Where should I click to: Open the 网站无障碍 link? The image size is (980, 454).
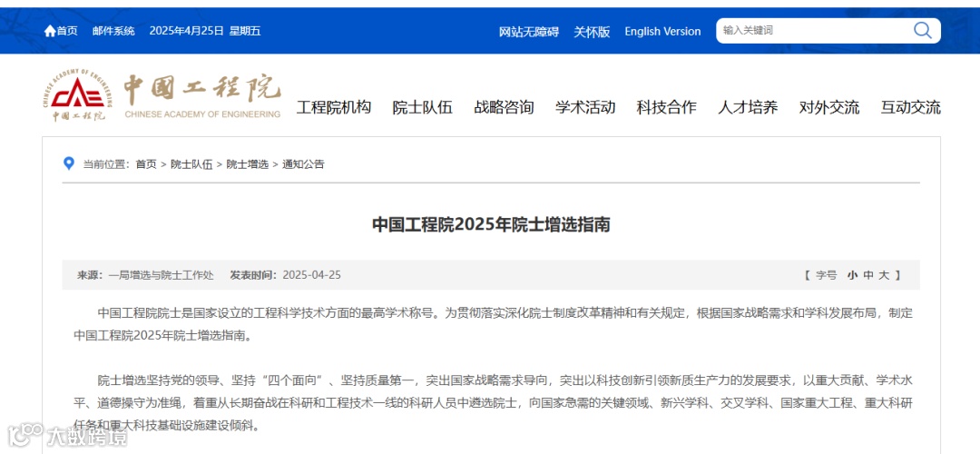click(x=529, y=32)
